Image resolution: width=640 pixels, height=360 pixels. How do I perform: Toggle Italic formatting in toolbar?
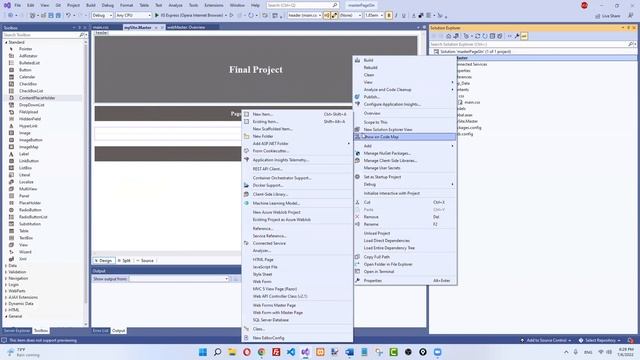[396, 15]
